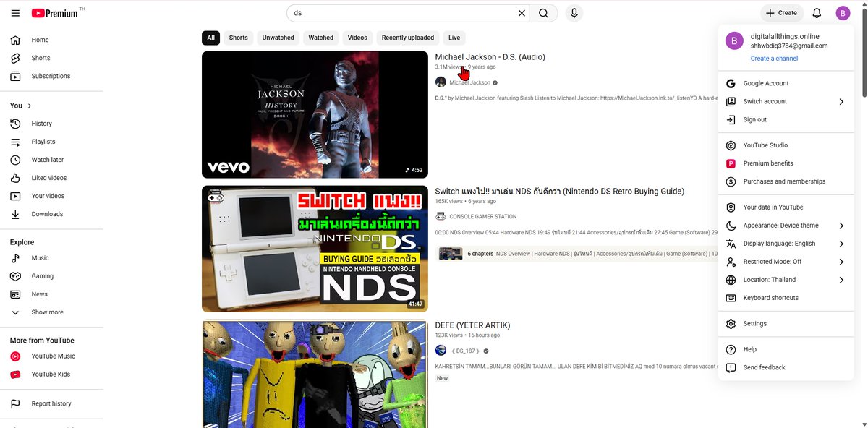The width and height of the screenshot is (868, 428).
Task: Open News under Explore
Action: (51, 294)
